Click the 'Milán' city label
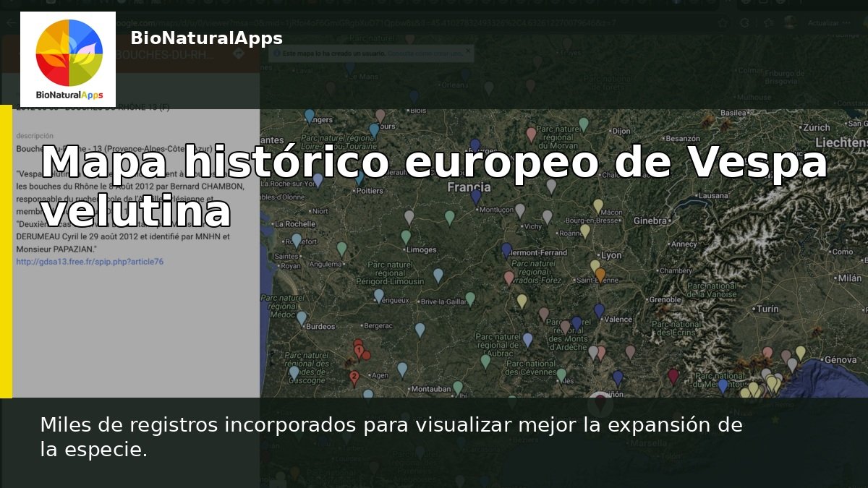The width and height of the screenshot is (868, 488). pos(850,278)
